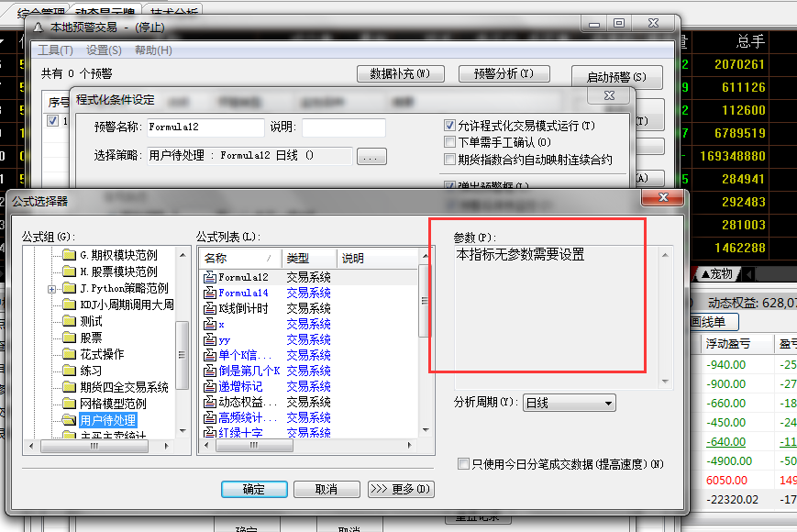This screenshot has height=532, width=797.
Task: Select KDJ小周期调用大周 folder icon
Action: click(x=69, y=305)
